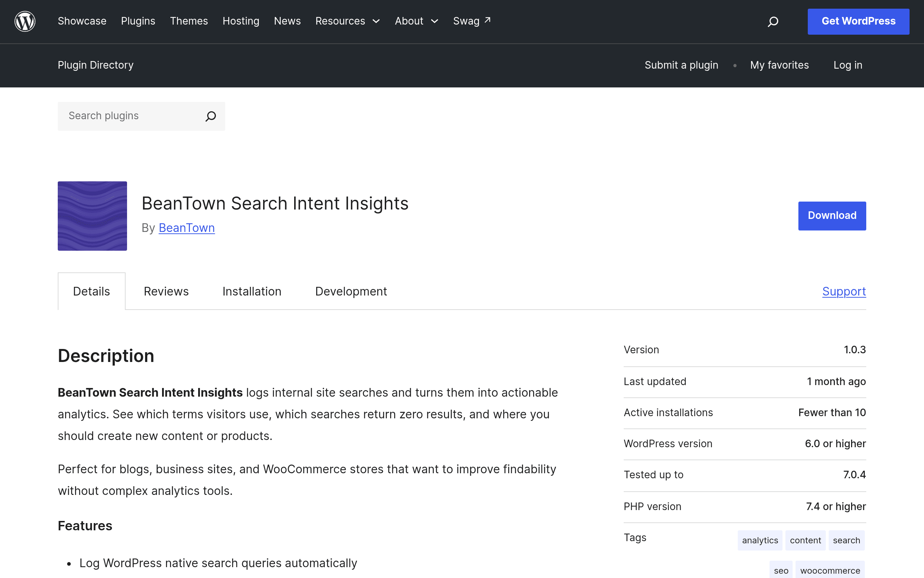The height and width of the screenshot is (578, 924).
Task: Click the '7.4 or higher' PHP version value
Action: click(x=836, y=506)
